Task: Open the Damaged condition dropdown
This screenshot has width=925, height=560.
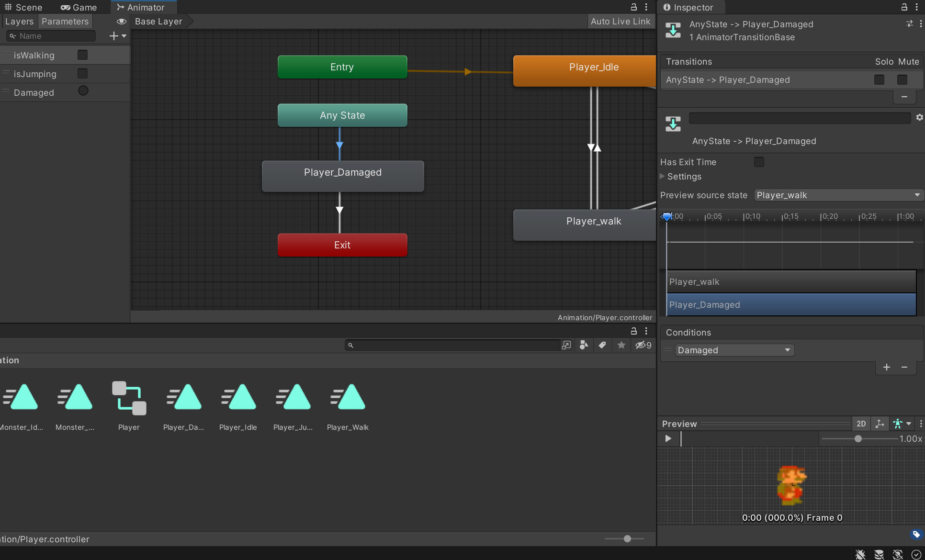Action: (734, 350)
